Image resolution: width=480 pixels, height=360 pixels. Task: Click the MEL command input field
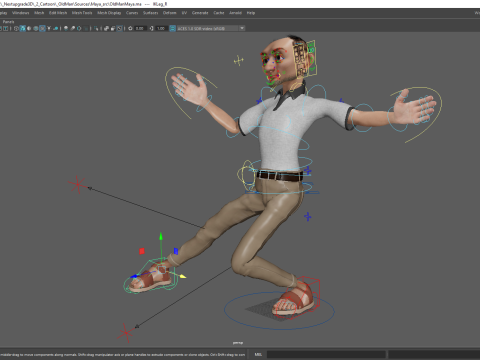pos(326,354)
